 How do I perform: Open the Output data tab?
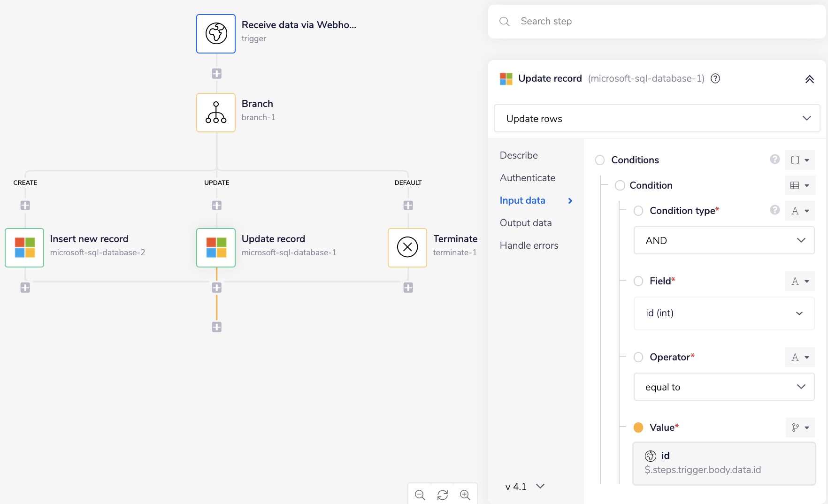pyautogui.click(x=526, y=223)
